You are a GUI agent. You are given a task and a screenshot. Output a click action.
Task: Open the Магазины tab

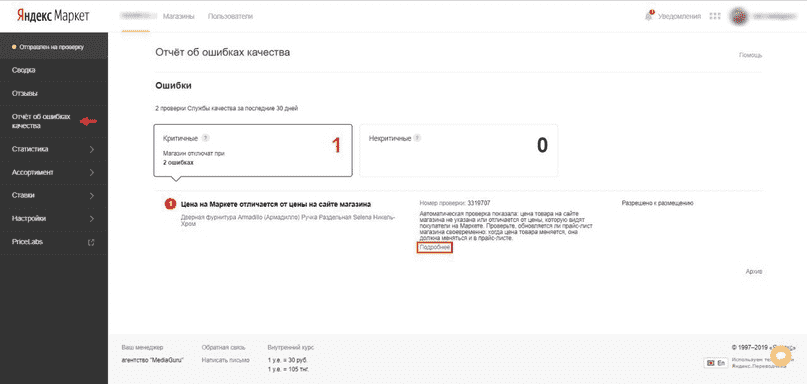tap(179, 16)
